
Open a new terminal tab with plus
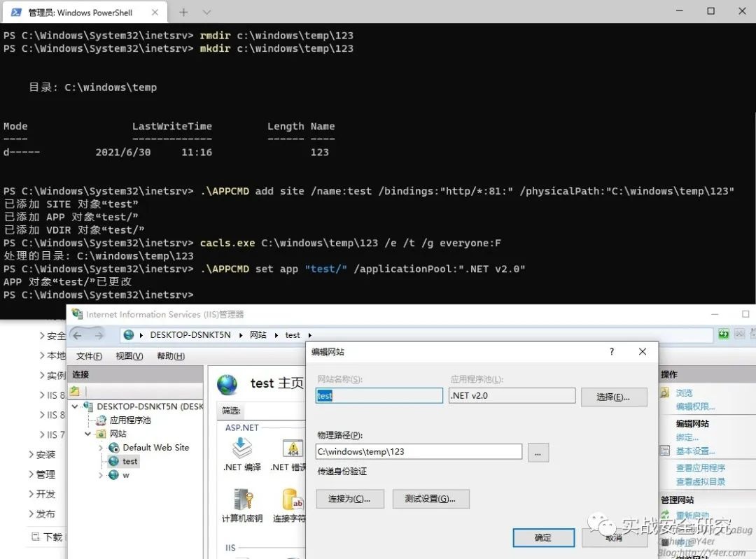click(x=183, y=13)
